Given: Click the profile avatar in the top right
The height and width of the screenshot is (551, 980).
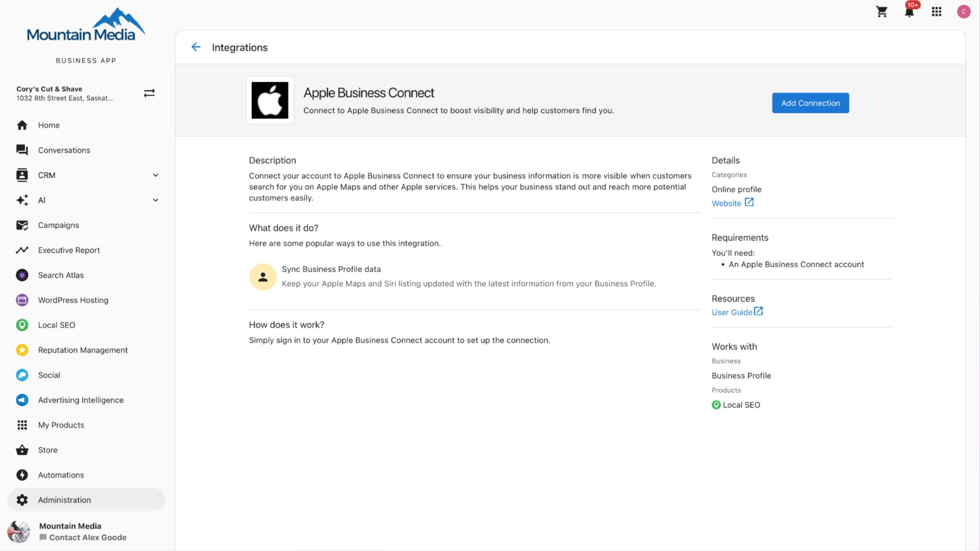Looking at the screenshot, I should click(964, 11).
